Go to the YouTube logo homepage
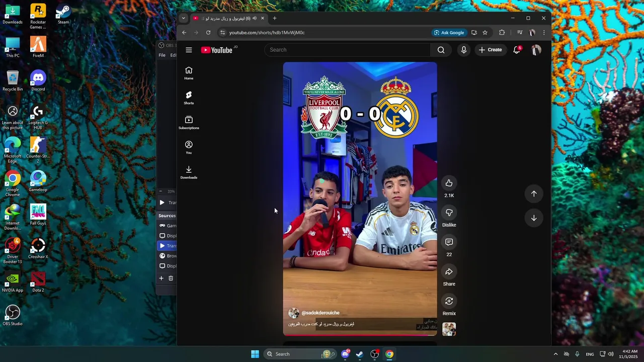The image size is (644, 362). click(217, 50)
